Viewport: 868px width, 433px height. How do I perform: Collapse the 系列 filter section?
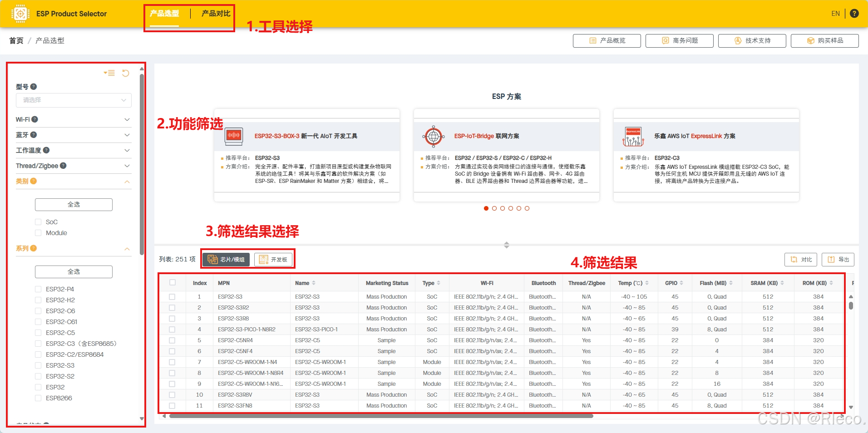coord(127,249)
